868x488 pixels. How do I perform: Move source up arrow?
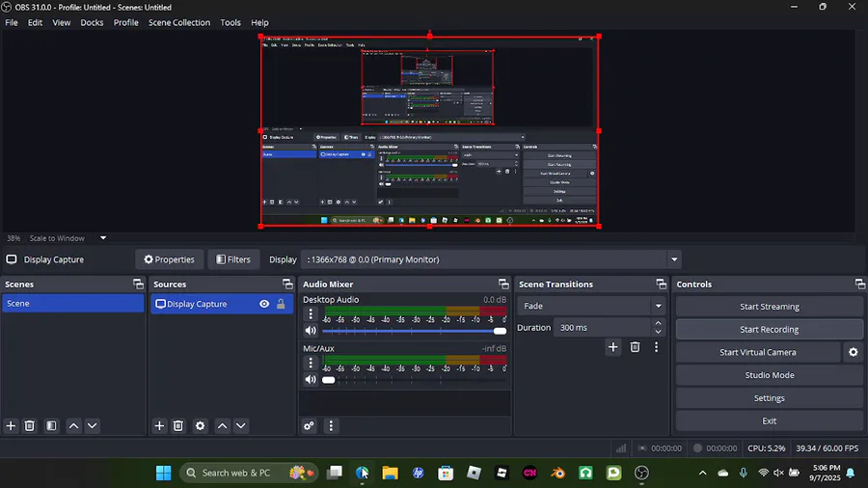[222, 425]
